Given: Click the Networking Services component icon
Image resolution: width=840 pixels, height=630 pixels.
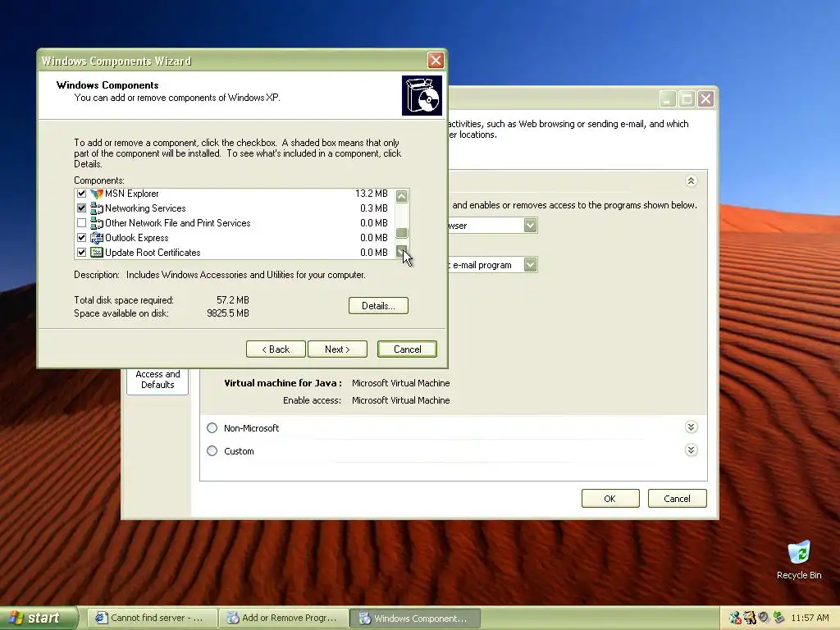Looking at the screenshot, I should click(x=97, y=208).
